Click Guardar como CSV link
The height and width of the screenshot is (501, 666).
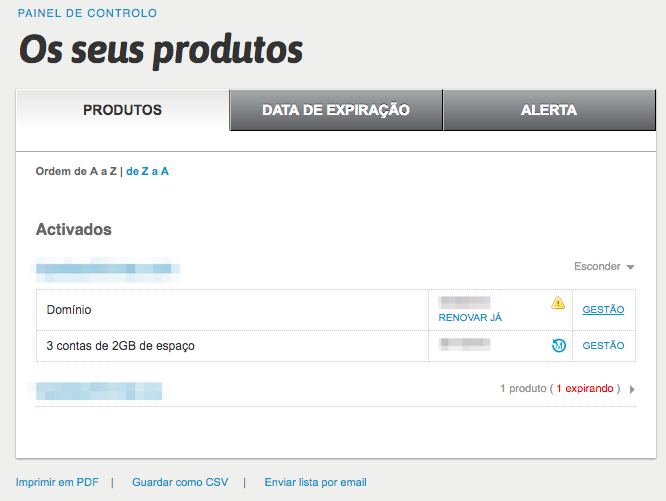(x=180, y=482)
